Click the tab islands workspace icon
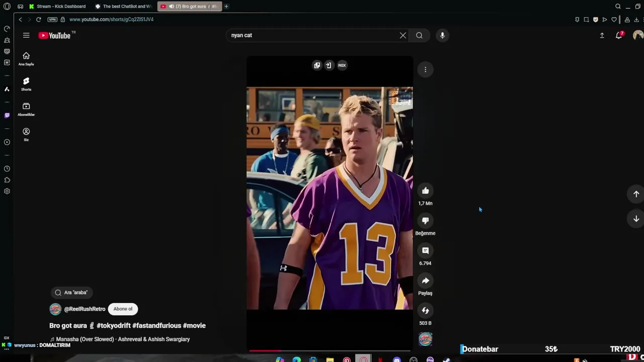Screen dimensions: 644x362 pos(20,7)
